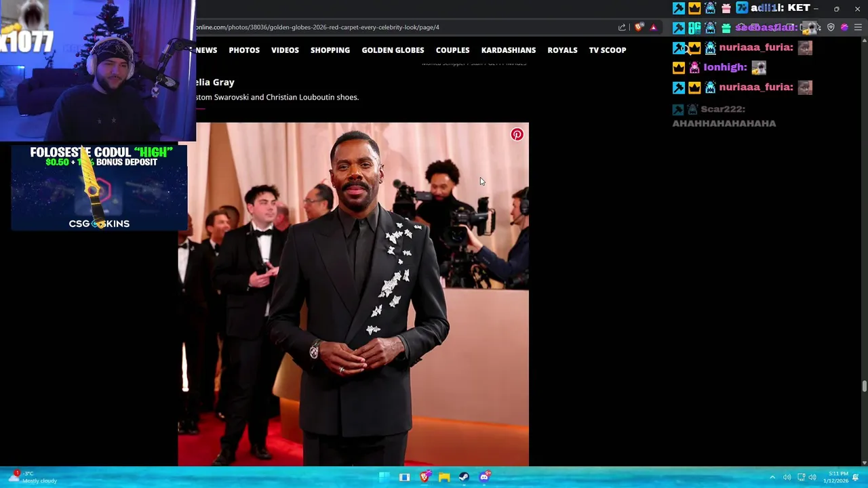This screenshot has height=488, width=868.
Task: Open Discord from the taskbar
Action: click(484, 477)
